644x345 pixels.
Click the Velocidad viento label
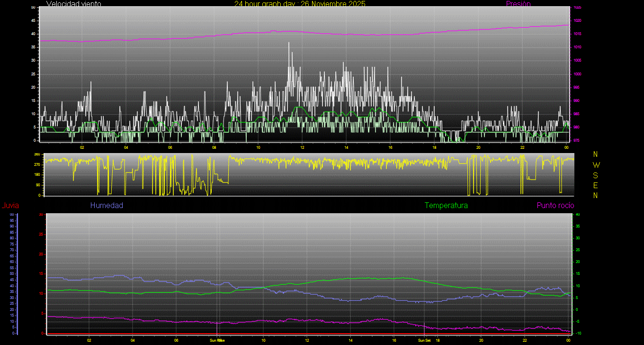click(x=73, y=4)
